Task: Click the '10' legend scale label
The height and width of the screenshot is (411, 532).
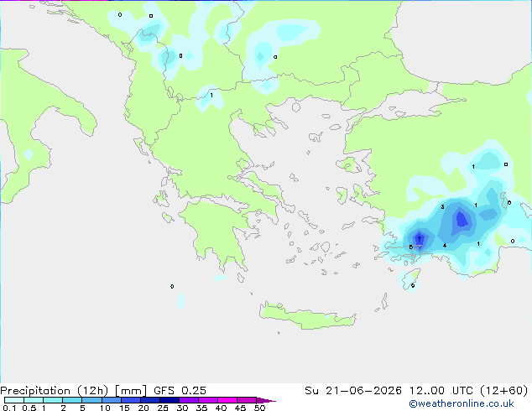Action: 105,408
